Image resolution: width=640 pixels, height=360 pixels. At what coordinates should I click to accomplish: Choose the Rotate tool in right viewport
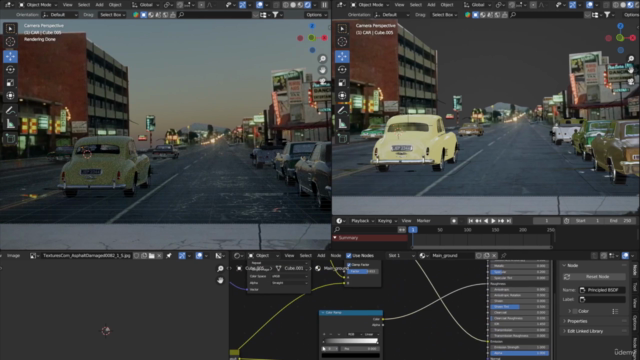pyautogui.click(x=342, y=69)
